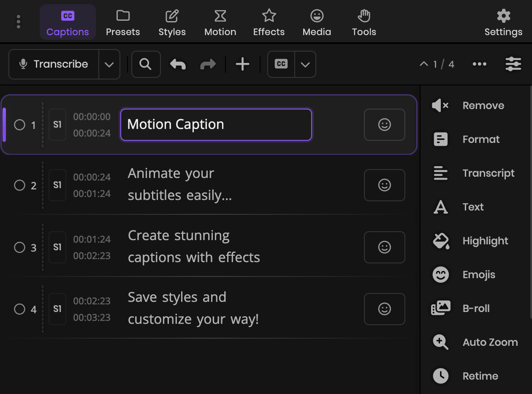
Task: Click start time 00:01:24 of caption 3
Action: click(x=92, y=239)
